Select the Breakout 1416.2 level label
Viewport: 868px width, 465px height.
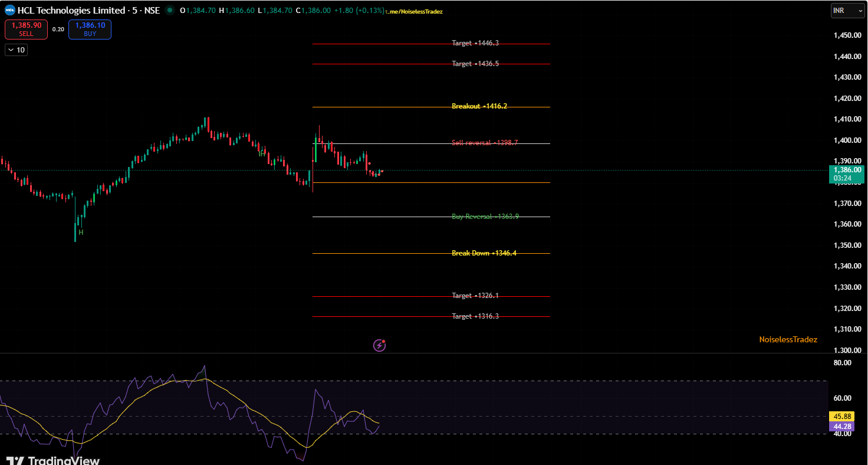click(479, 106)
